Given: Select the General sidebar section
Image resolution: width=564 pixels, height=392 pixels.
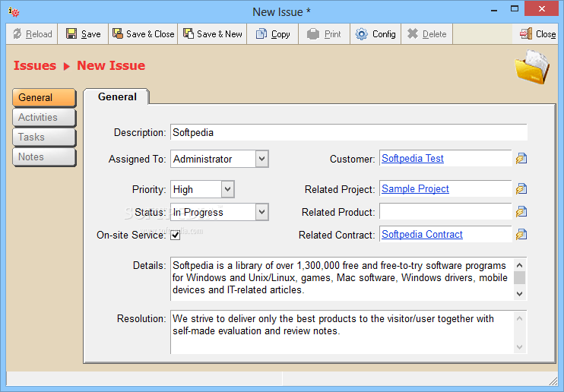Looking at the screenshot, I should coord(44,97).
